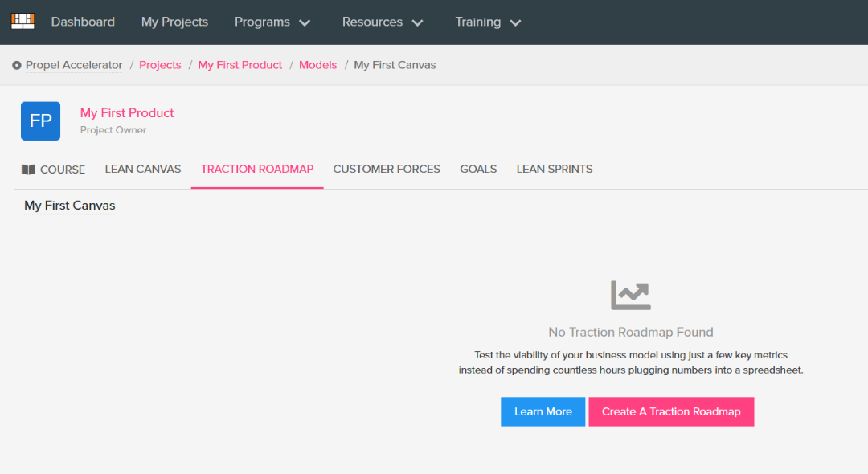Click Create A Traction Roadmap button
Viewport: 868px width, 474px height.
[671, 411]
